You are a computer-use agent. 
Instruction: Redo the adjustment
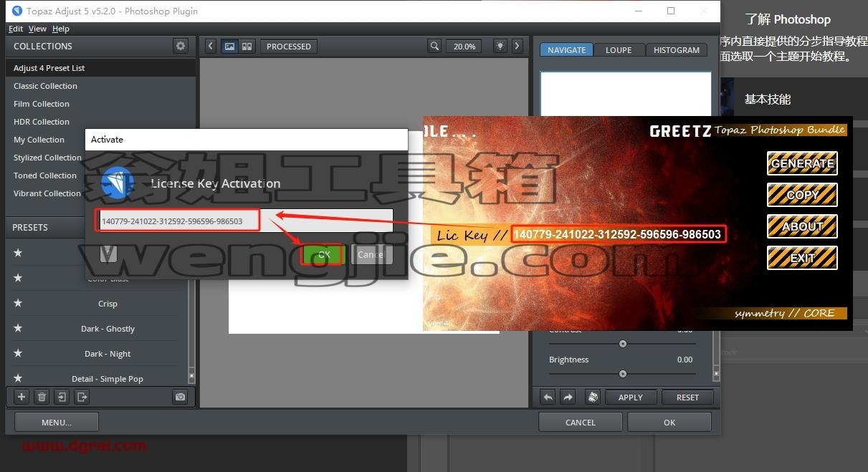pyautogui.click(x=568, y=397)
